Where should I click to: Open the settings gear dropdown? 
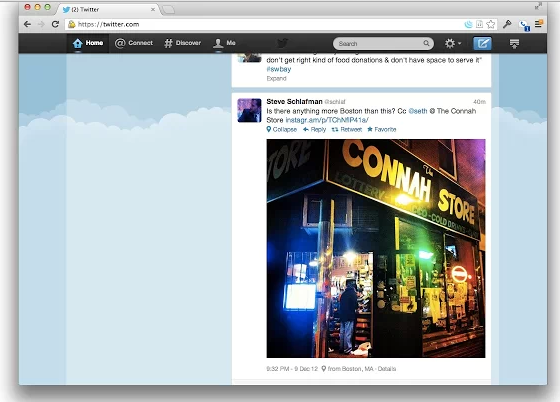[x=453, y=44]
